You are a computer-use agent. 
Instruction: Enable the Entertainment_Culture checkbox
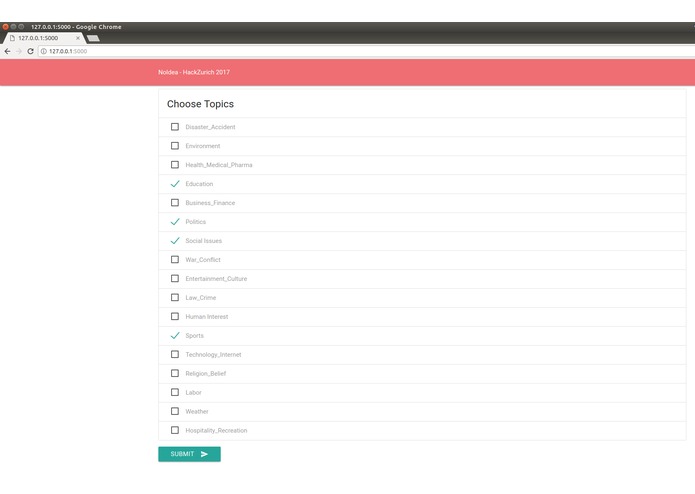[175, 279]
